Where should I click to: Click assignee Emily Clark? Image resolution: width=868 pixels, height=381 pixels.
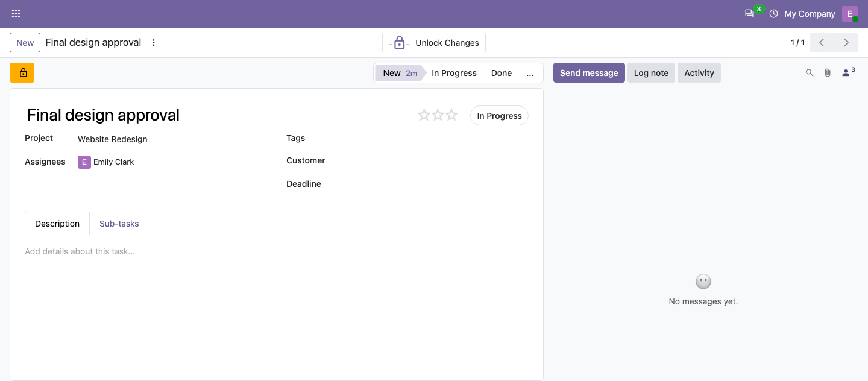tap(106, 162)
